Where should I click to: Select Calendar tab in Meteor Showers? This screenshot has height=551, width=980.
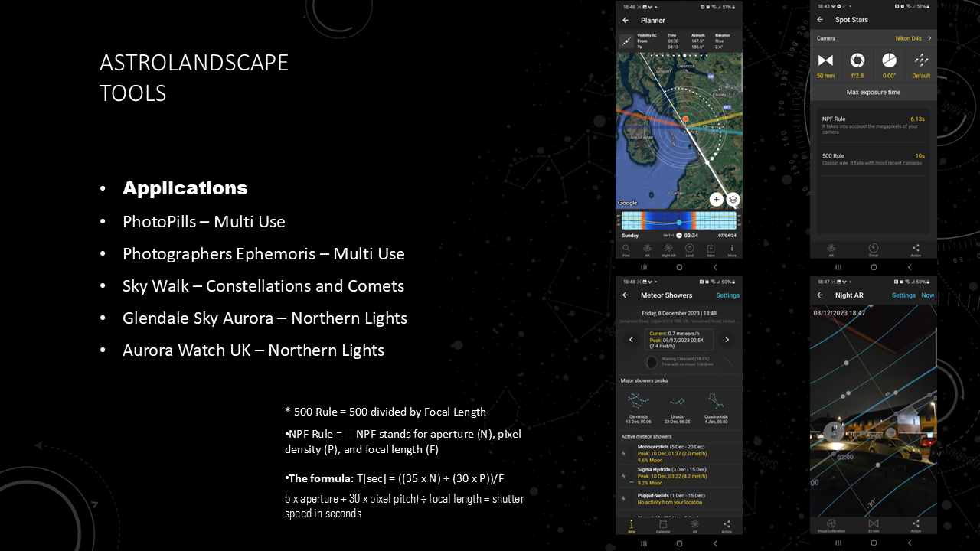pyautogui.click(x=663, y=526)
